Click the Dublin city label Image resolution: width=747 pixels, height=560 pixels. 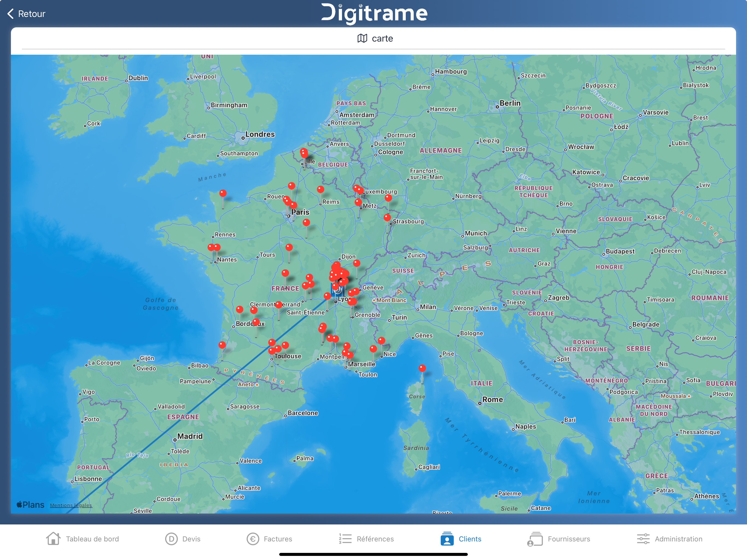(138, 78)
